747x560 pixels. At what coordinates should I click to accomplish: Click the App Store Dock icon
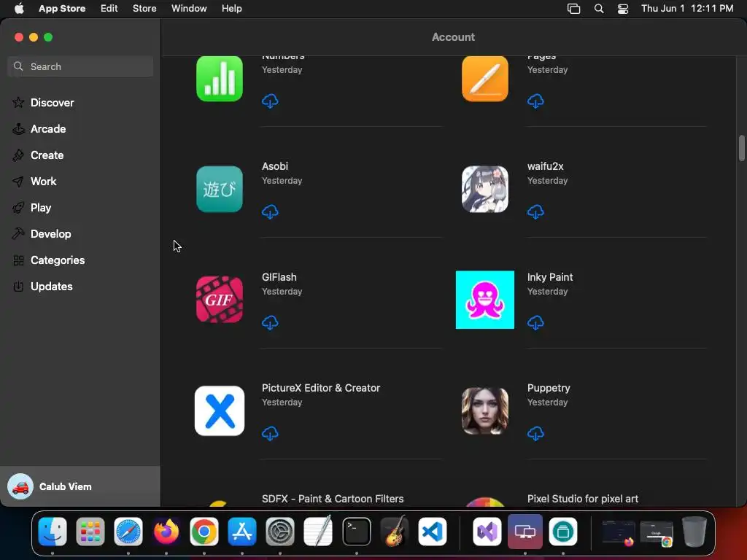coord(242,532)
